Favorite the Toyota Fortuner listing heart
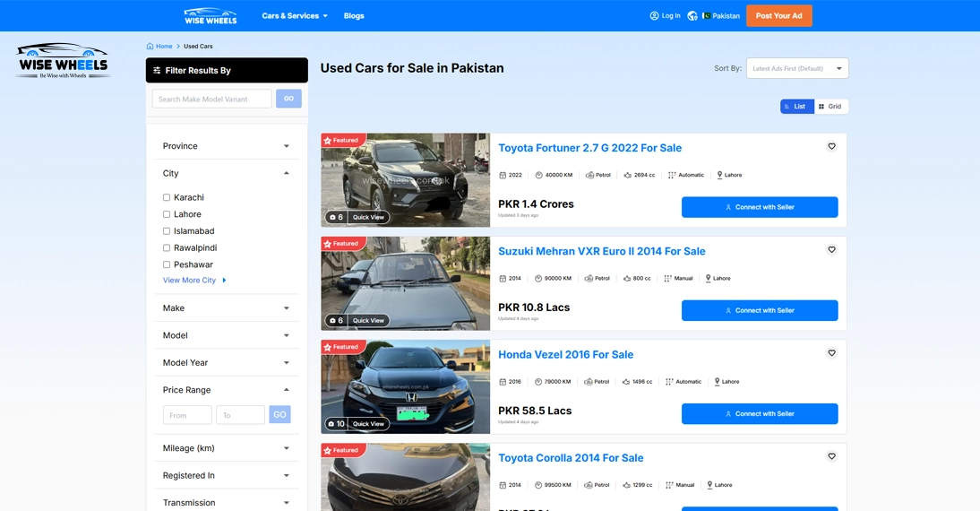 tap(832, 146)
